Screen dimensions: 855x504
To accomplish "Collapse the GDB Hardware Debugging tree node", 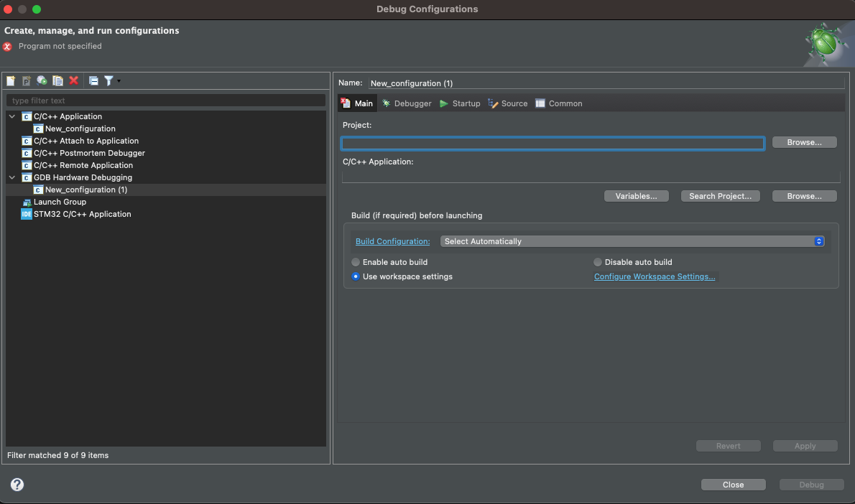I will pos(11,177).
